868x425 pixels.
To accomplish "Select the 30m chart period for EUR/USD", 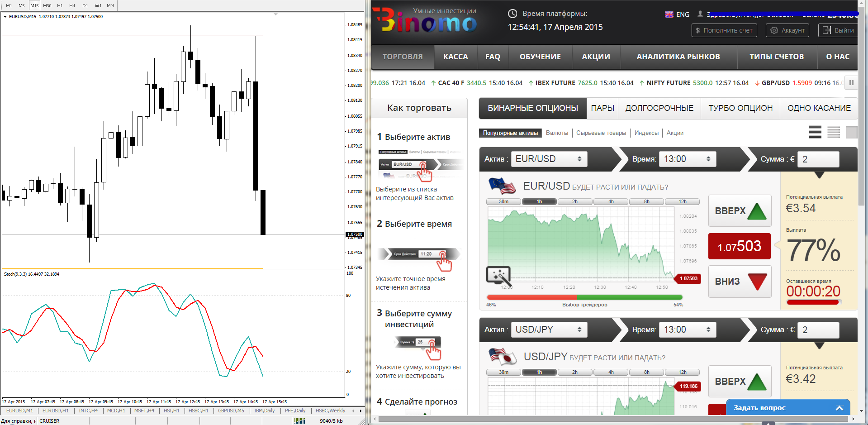I will [503, 201].
